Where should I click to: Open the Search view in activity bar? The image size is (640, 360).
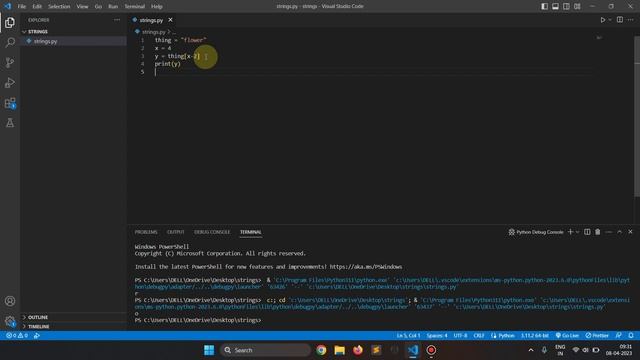click(10, 42)
